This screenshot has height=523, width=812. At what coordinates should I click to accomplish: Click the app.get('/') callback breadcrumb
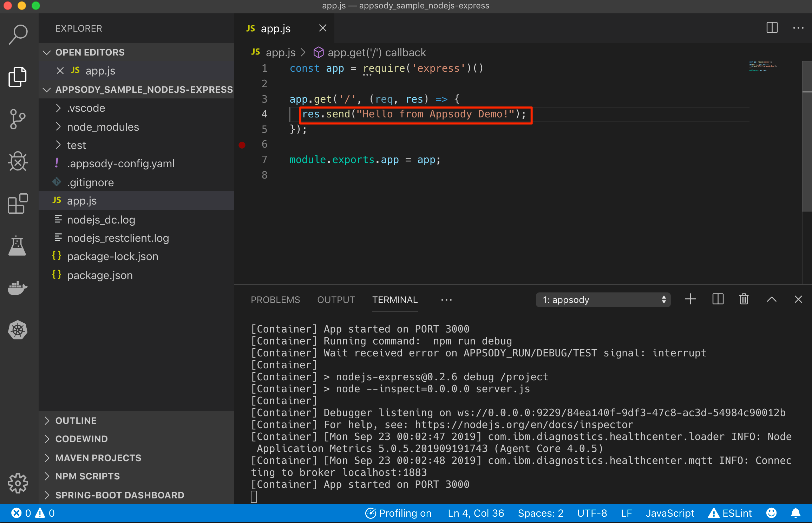[369, 52]
